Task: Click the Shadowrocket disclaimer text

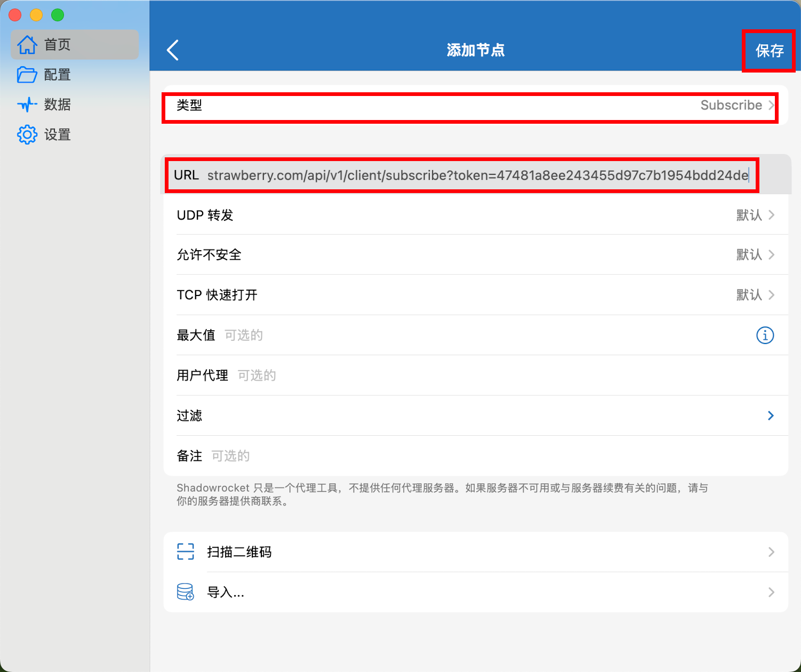Action: tap(443, 494)
